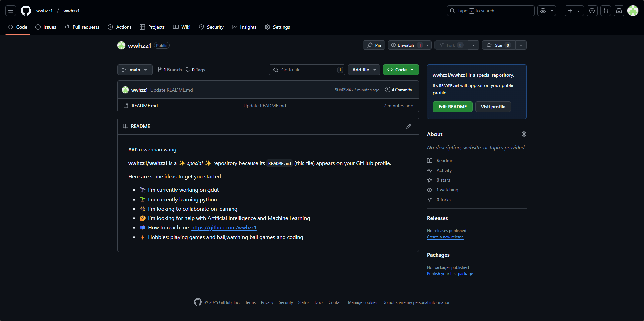Open the 0 forks link
The image size is (644, 321).
pos(439,200)
